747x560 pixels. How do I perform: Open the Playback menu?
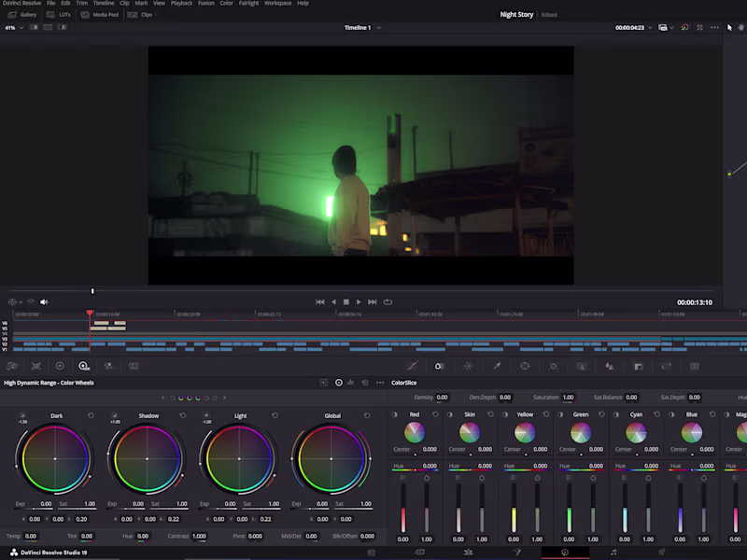[x=181, y=4]
